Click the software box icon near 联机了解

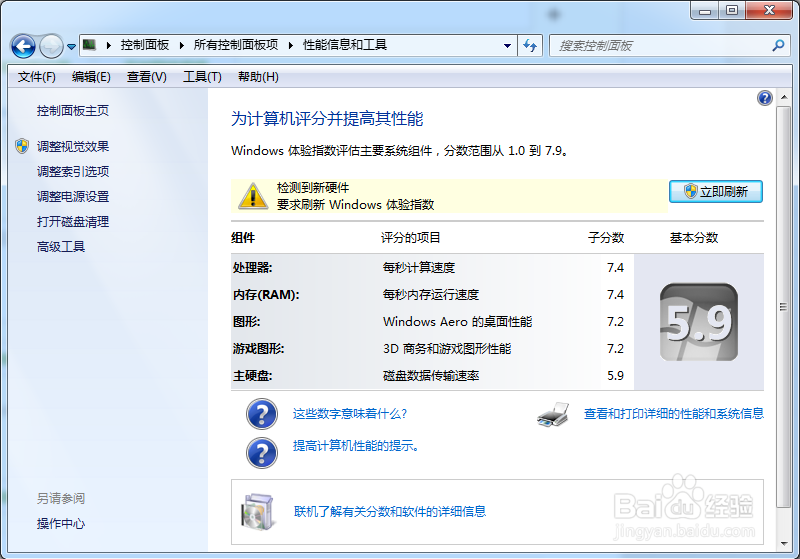point(259,512)
